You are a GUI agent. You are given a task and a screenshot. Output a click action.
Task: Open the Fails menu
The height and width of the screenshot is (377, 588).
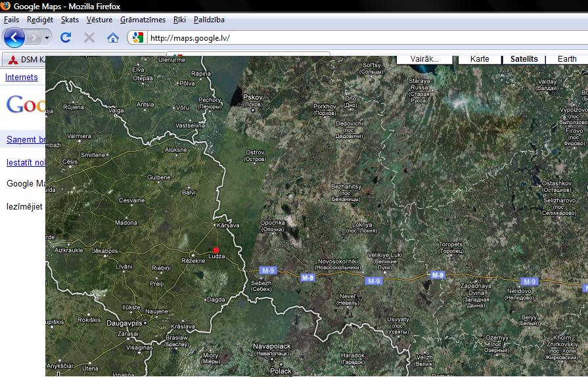11,20
